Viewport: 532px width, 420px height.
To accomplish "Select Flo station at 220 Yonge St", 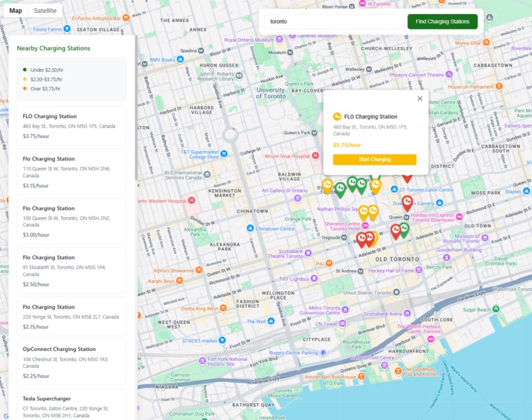I will [x=72, y=316].
